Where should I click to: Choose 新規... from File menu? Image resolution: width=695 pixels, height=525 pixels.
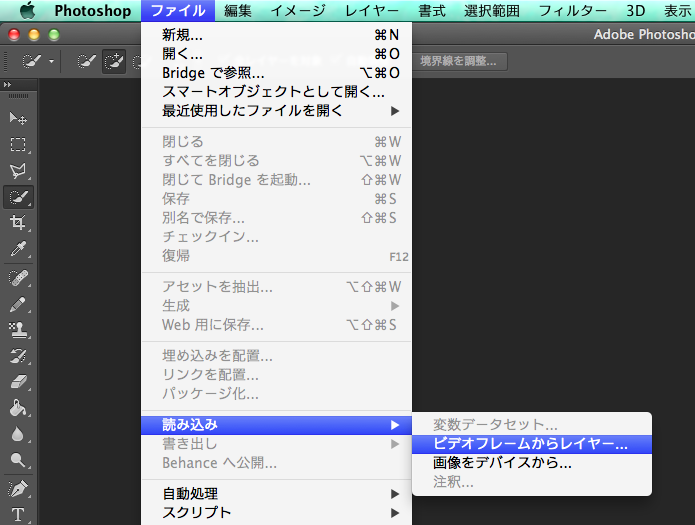pos(277,35)
